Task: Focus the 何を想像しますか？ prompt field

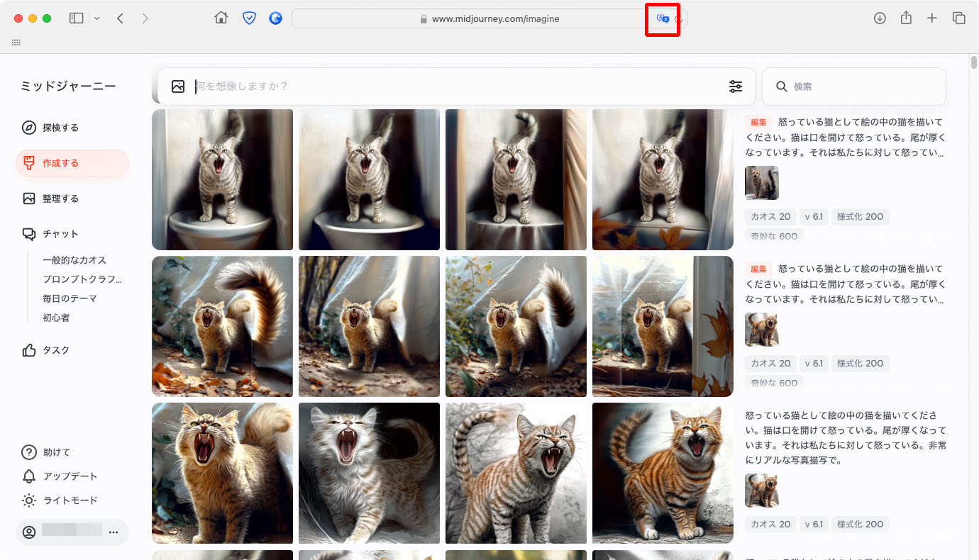Action: click(x=458, y=86)
